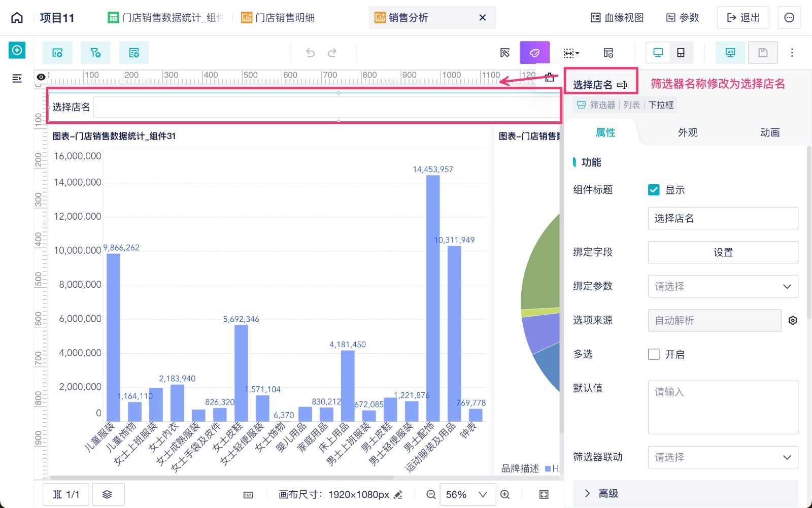Click the 设置 button for 绑定字段
The image size is (812, 508).
723,252
